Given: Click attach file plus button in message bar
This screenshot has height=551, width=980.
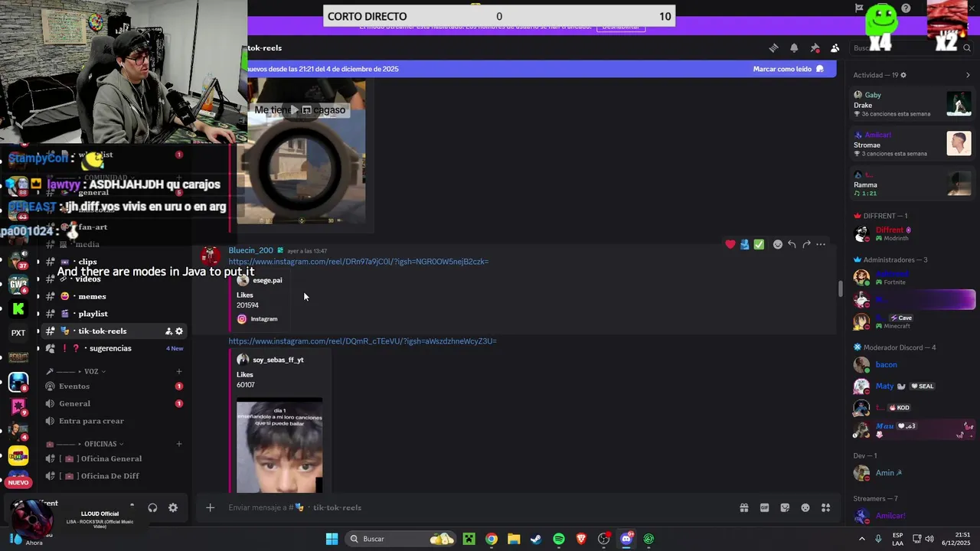Looking at the screenshot, I should 210,507.
